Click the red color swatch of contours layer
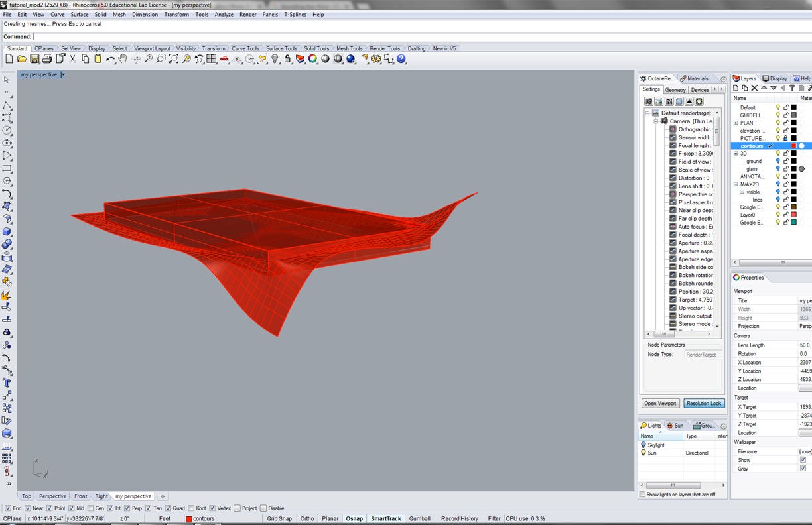812x525 pixels. tap(793, 146)
